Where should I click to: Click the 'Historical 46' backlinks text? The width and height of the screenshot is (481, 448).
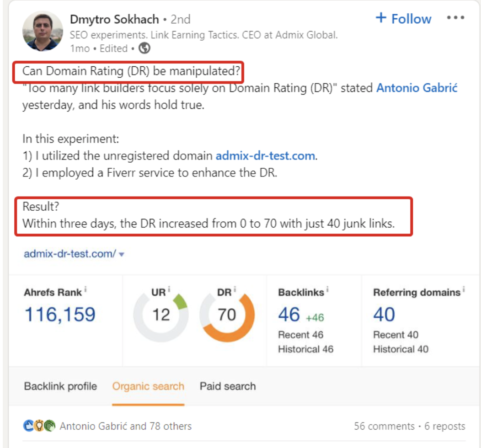click(x=305, y=349)
